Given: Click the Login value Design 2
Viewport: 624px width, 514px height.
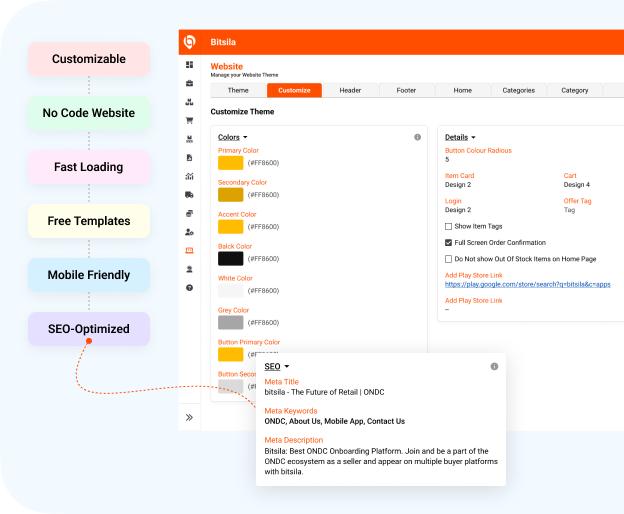Looking at the screenshot, I should tap(458, 210).
